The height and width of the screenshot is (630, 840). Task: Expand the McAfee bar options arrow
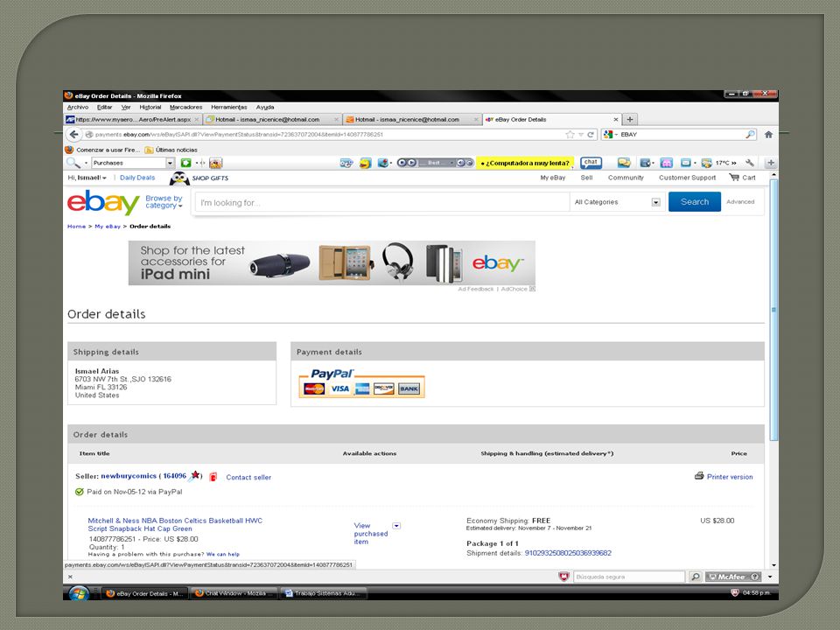pos(770,577)
